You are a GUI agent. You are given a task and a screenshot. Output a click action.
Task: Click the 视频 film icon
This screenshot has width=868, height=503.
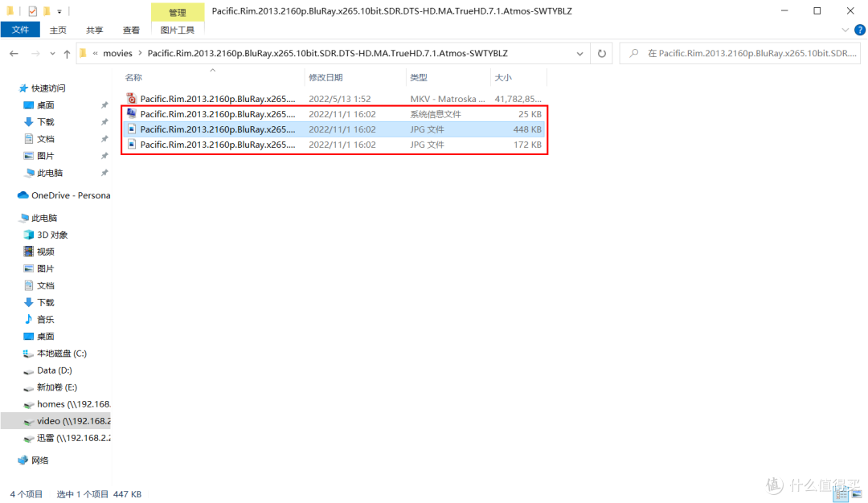[29, 251]
